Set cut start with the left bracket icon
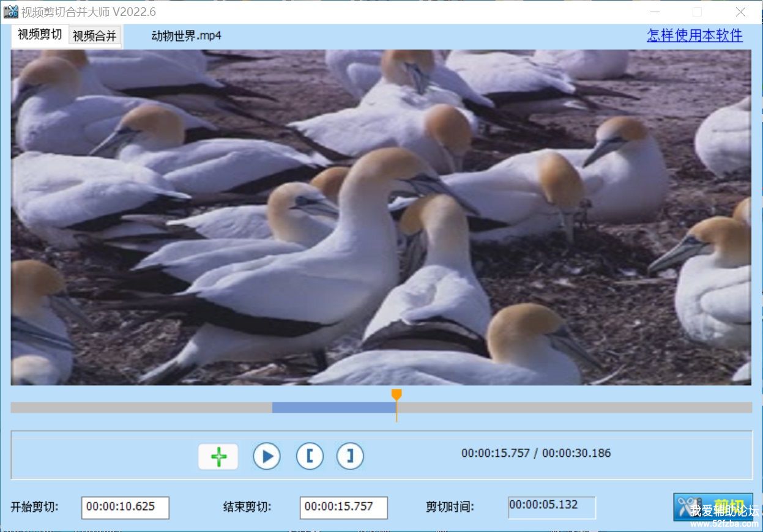This screenshot has width=763, height=532. [310, 456]
